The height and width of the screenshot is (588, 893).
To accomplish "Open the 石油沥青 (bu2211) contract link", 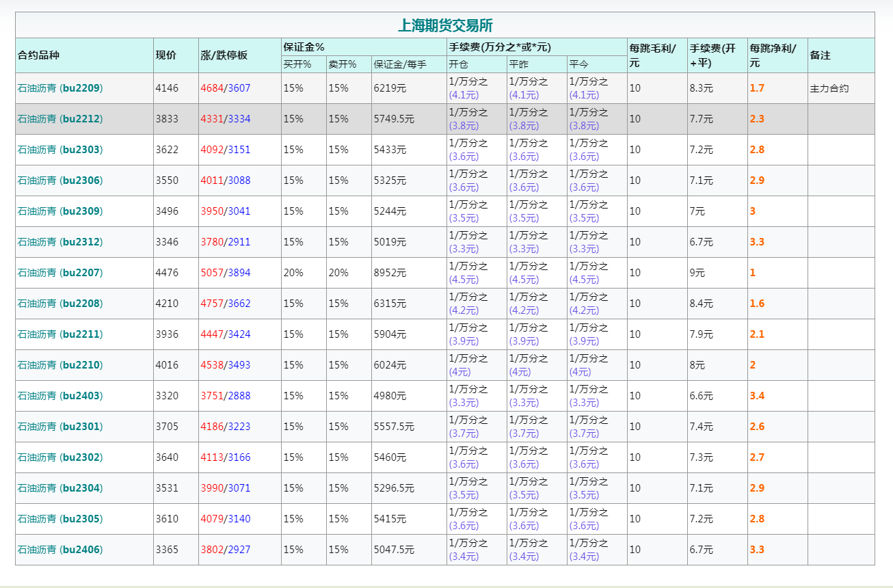I will [60, 334].
